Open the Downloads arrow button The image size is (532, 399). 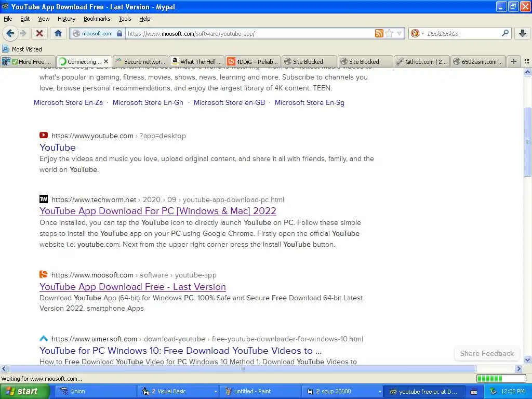(x=523, y=33)
